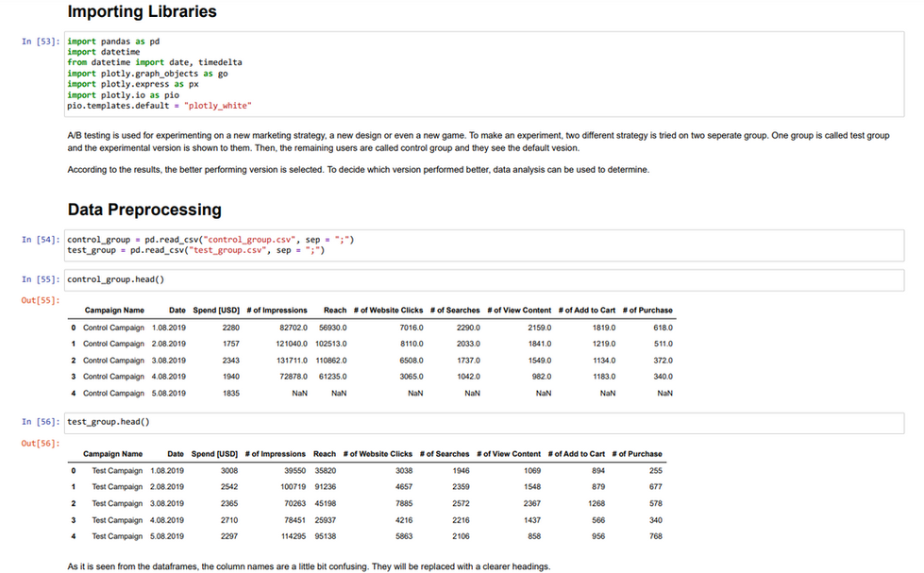Click the Importing Libraries heading

[x=140, y=11]
